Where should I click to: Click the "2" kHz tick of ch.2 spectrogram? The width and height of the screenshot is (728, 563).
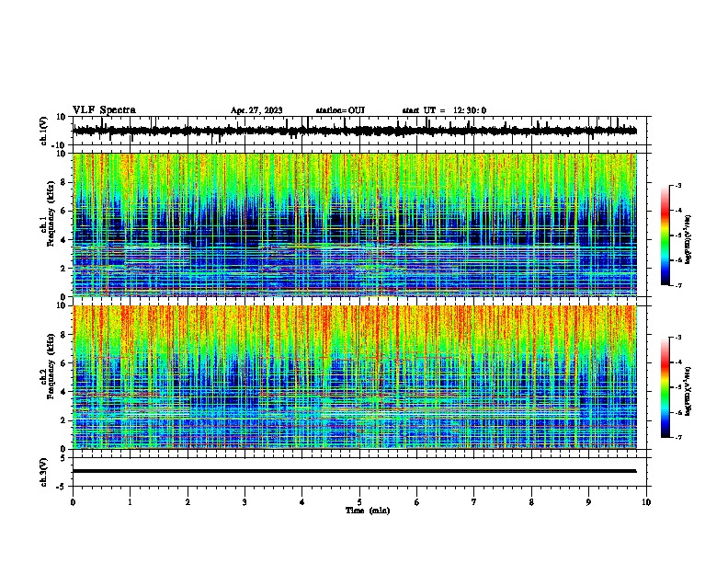pyautogui.click(x=63, y=420)
